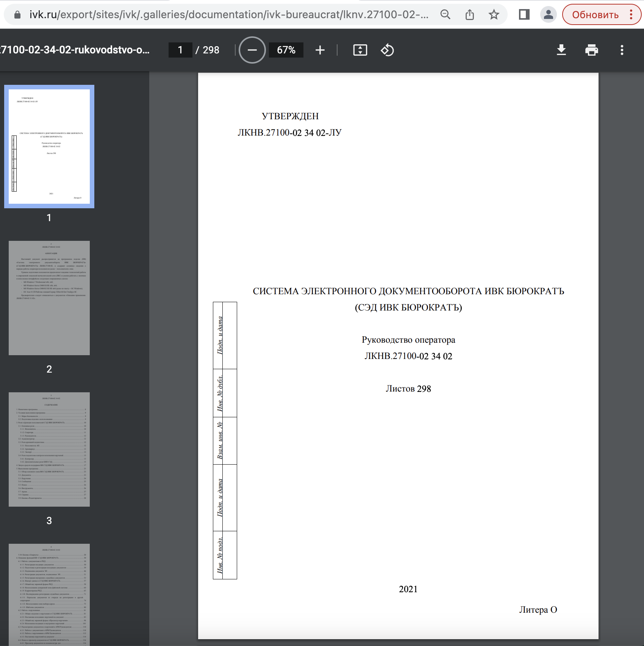Bookmark this page with the star icon

tap(494, 15)
